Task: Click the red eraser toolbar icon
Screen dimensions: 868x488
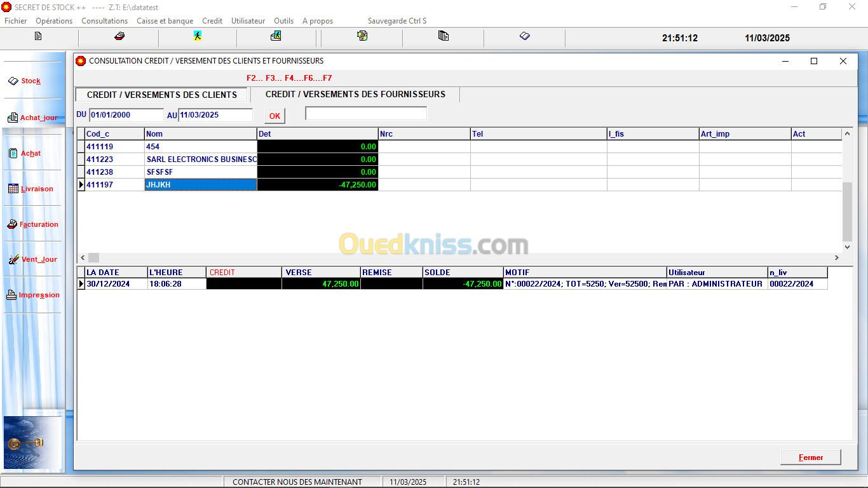Action: pos(119,36)
